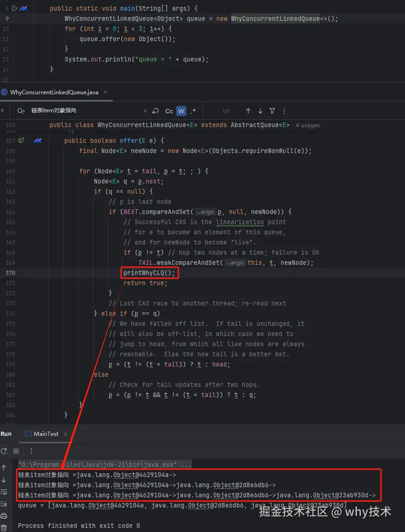Image resolution: width=405 pixels, height=532 pixels.
Task: Click queue.offer(new Object()) on line 11
Action: pos(127,39)
